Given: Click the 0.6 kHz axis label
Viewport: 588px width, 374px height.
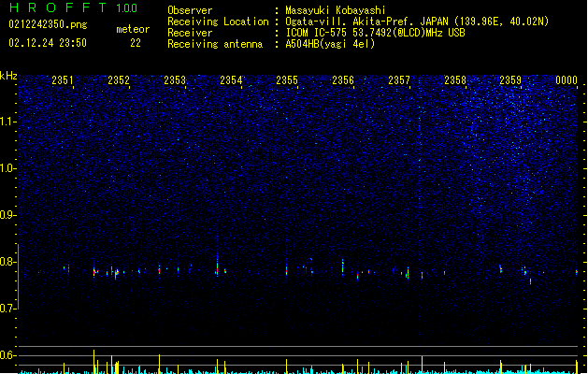Looking at the screenshot, I should click(x=8, y=355).
